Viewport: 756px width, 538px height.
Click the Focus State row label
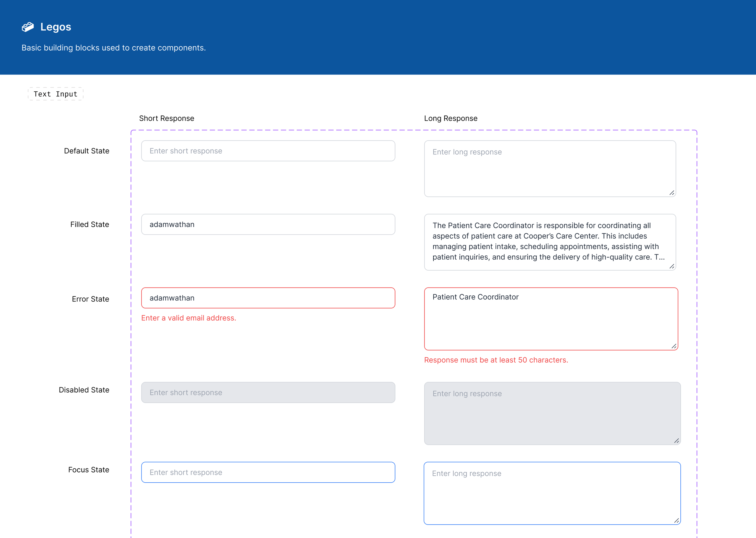tap(89, 470)
